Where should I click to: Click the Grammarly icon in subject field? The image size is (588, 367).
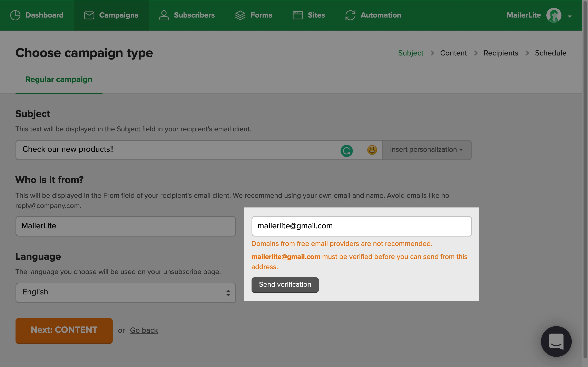(x=346, y=151)
